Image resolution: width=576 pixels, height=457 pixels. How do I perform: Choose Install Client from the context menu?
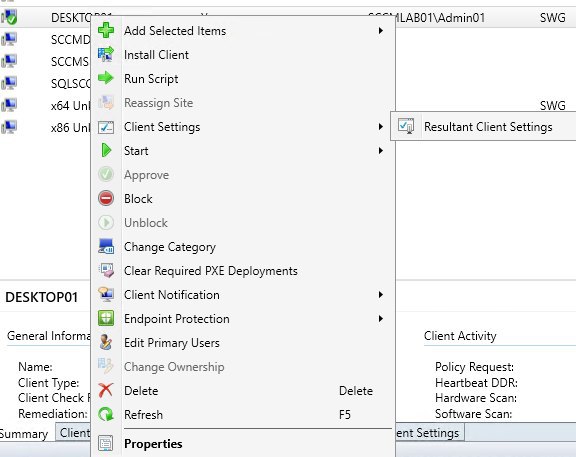(242, 55)
